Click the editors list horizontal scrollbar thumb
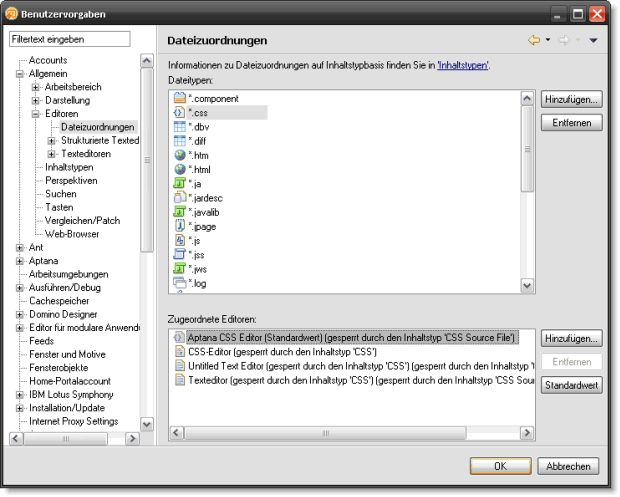 pyautogui.click(x=325, y=433)
